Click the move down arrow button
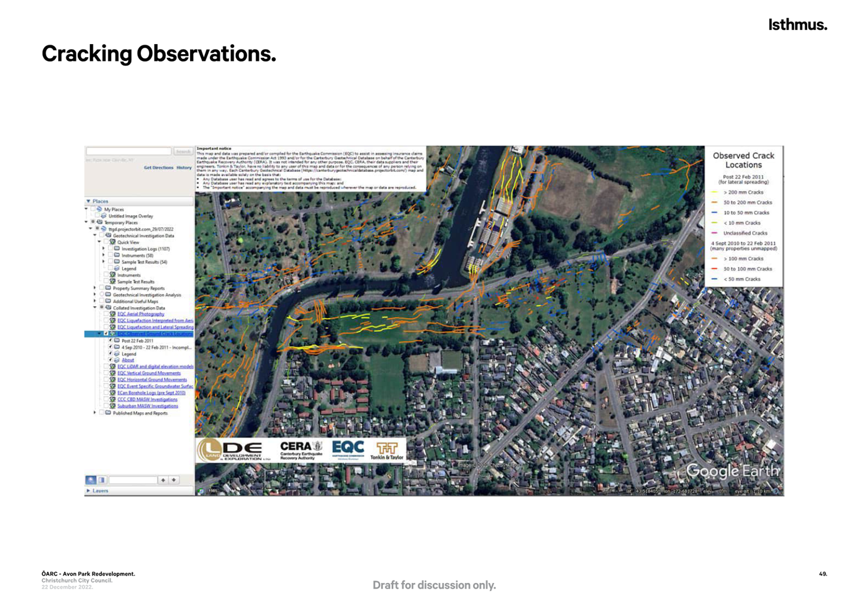The image size is (868, 614). (174, 480)
